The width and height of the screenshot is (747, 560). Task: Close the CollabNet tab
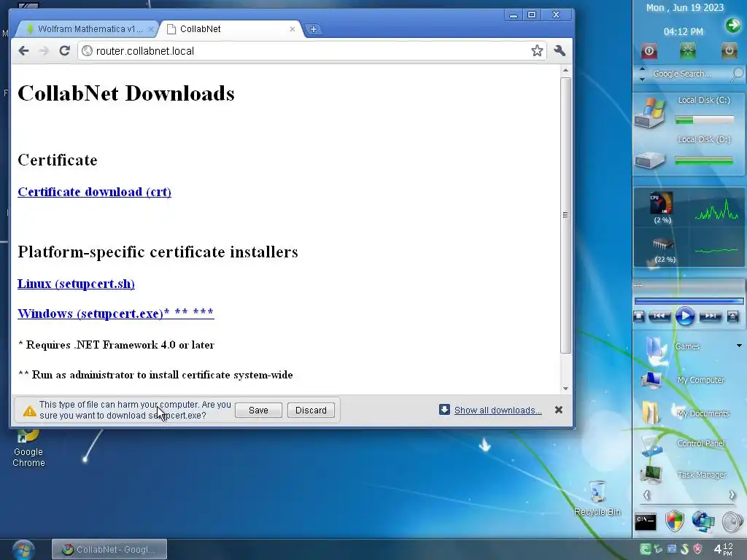click(x=293, y=29)
